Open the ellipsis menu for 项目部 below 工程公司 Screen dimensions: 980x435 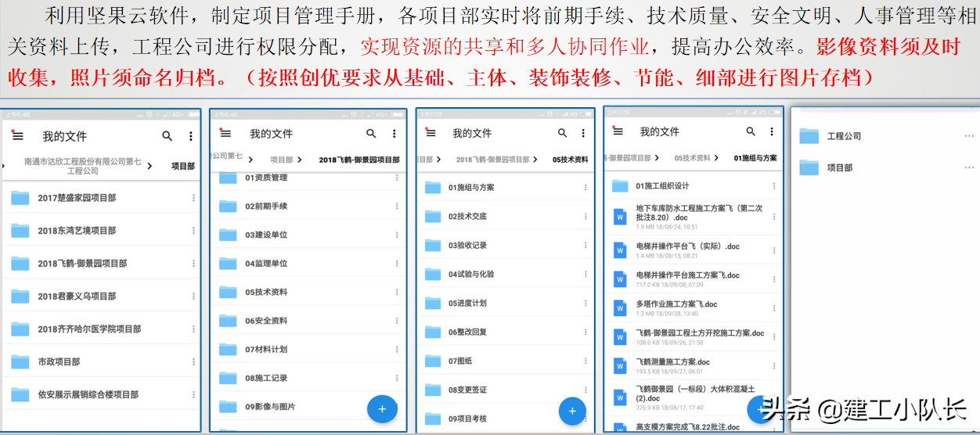(970, 167)
